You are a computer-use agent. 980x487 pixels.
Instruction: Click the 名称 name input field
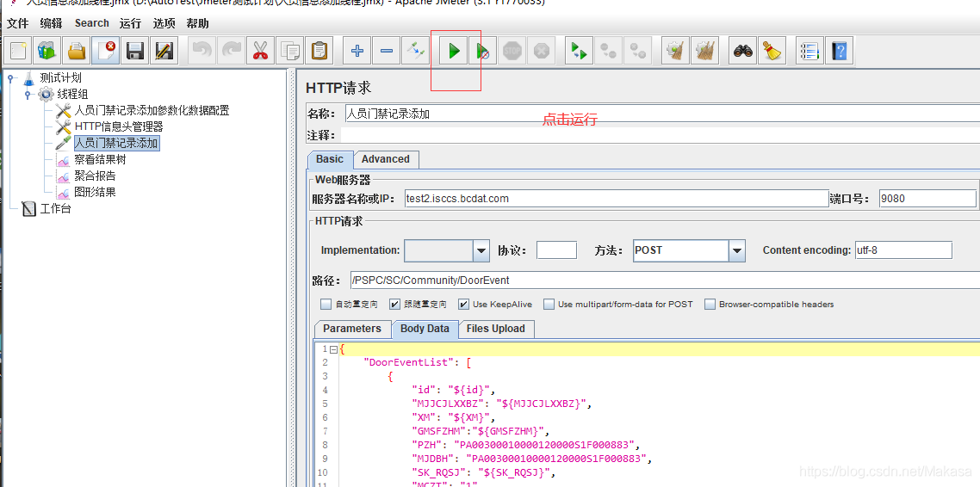[x=661, y=114]
